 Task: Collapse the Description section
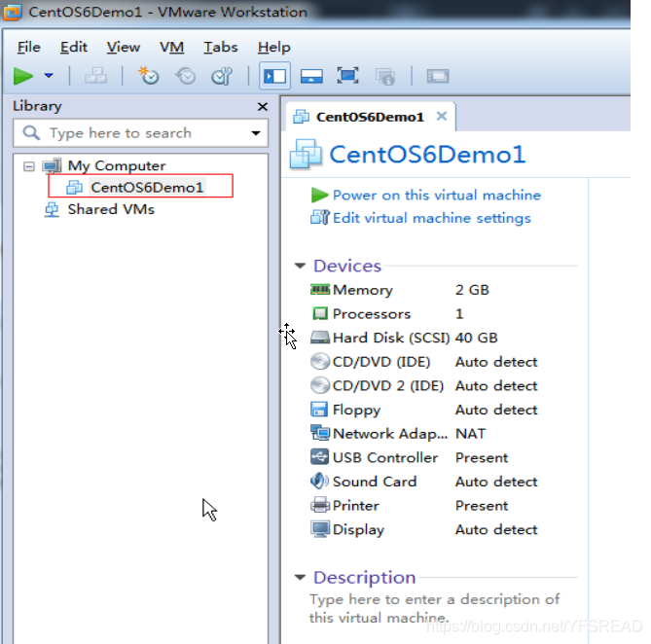[300, 577]
